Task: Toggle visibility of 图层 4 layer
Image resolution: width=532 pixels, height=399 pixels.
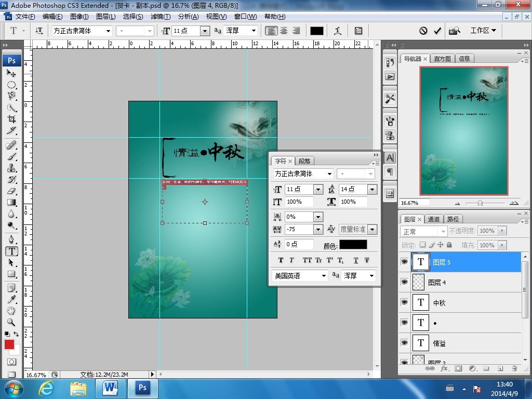Action: tap(404, 282)
